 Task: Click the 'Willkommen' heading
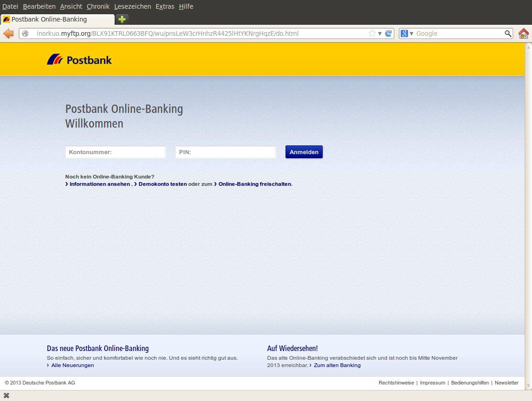(94, 123)
